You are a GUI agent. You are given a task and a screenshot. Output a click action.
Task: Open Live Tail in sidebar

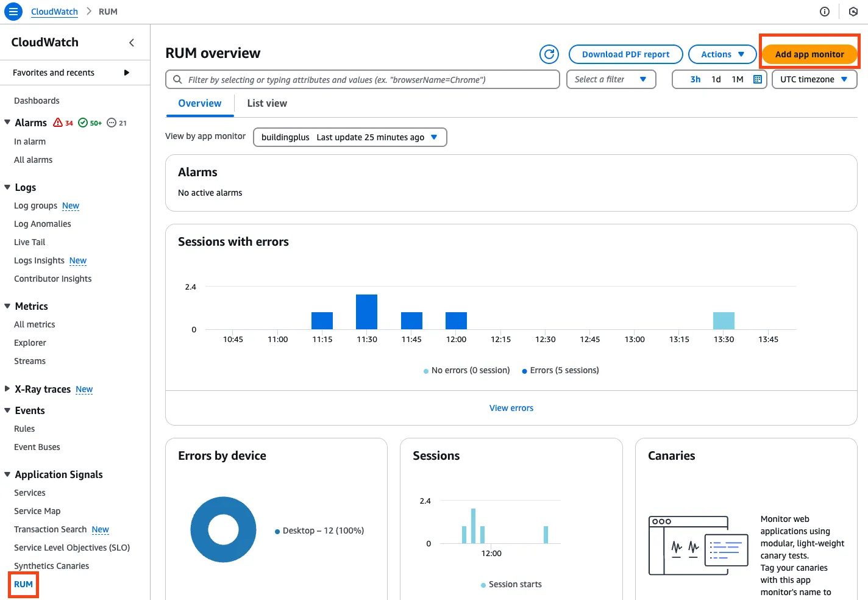(29, 242)
